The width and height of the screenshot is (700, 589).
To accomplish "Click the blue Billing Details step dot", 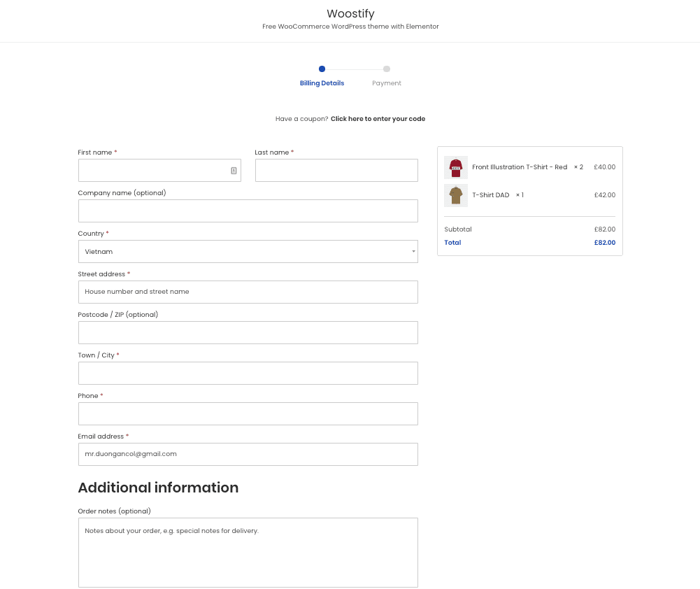I will click(322, 69).
